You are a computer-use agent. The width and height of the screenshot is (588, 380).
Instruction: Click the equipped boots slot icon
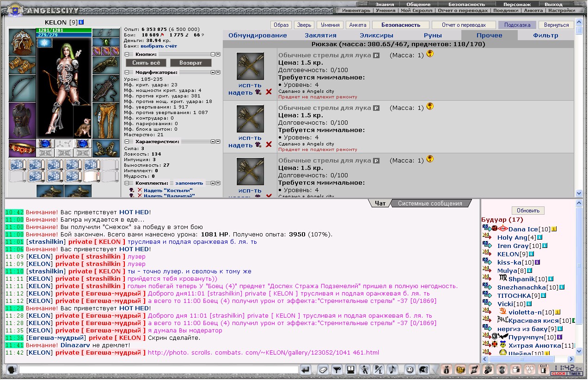click(x=106, y=148)
